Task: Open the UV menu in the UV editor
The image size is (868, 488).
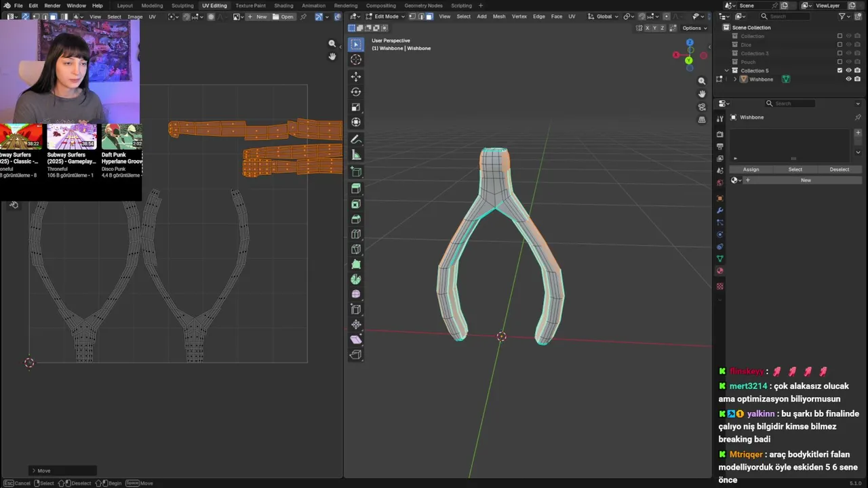Action: 152,16
